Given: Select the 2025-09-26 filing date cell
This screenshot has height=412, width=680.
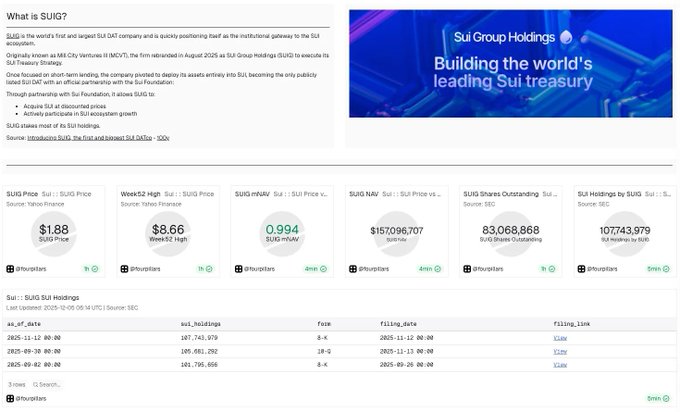Looking at the screenshot, I should pos(406,365).
